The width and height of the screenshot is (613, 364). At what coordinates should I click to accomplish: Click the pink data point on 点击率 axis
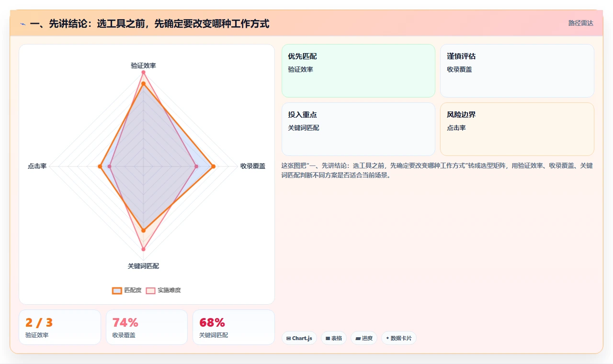tap(110, 166)
